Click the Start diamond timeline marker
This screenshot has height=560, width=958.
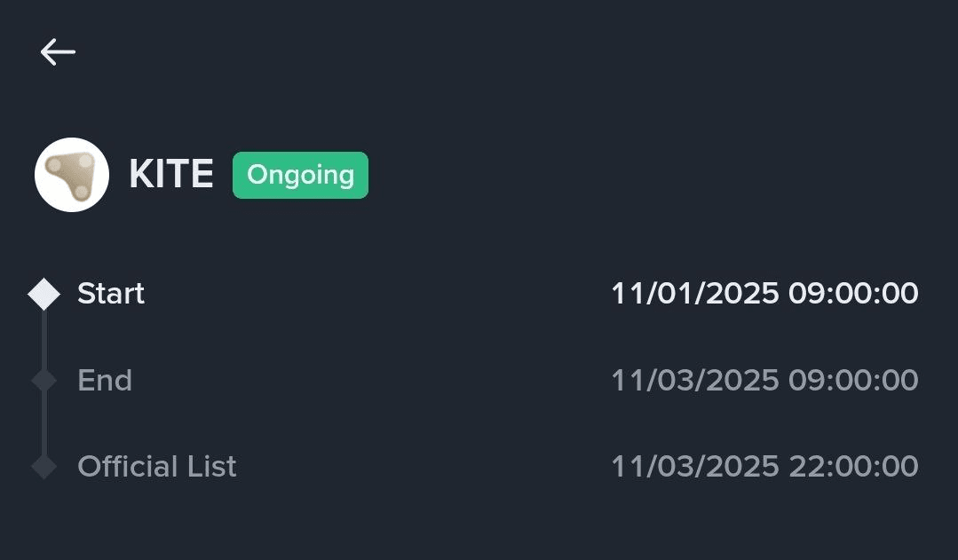coord(44,294)
